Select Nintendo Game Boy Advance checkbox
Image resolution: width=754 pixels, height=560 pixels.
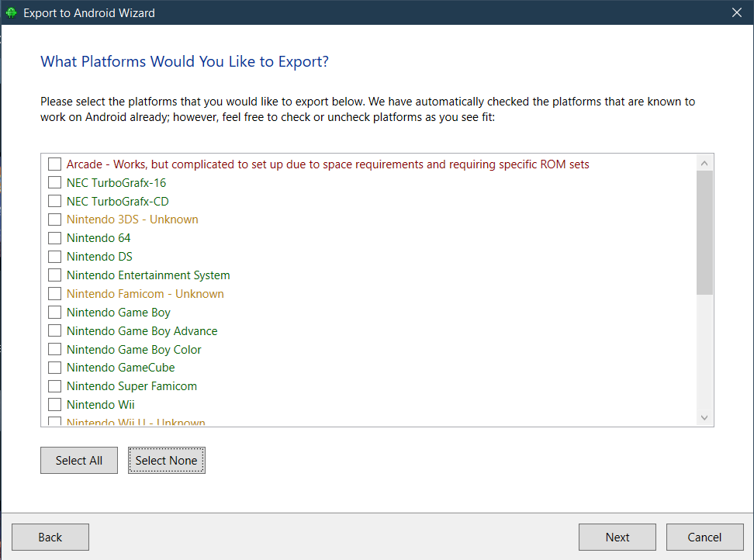(x=54, y=331)
